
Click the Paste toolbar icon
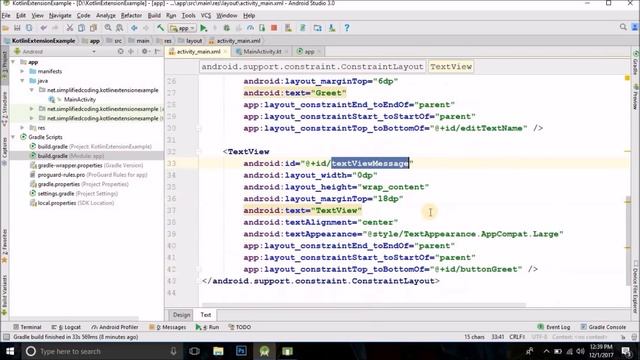tap(93, 28)
